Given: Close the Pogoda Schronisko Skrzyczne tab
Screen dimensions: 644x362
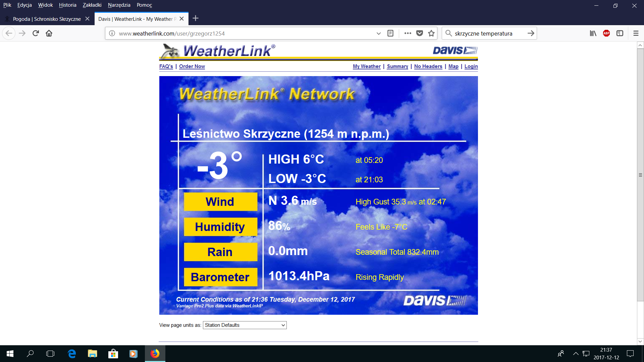Looking at the screenshot, I should tap(87, 19).
